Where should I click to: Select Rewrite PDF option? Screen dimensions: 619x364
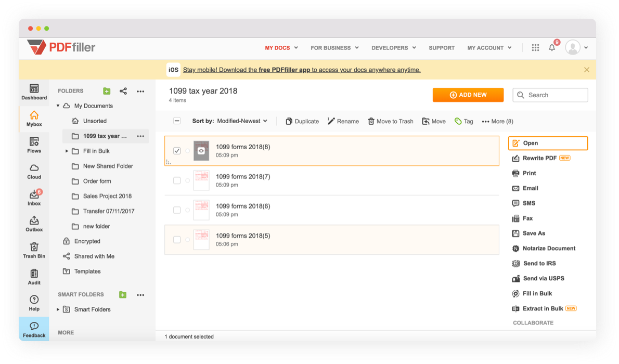point(541,158)
